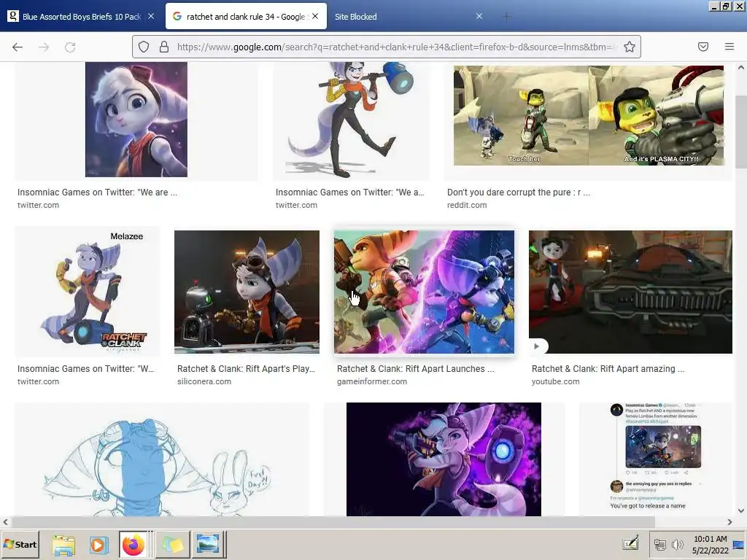Open the blue sketch drawing thumbnail

tap(161, 459)
